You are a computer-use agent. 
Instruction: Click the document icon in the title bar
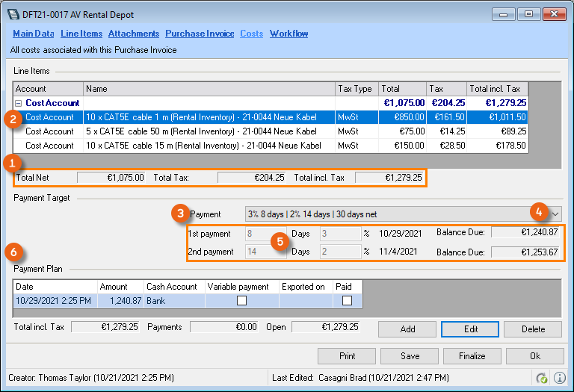point(15,13)
